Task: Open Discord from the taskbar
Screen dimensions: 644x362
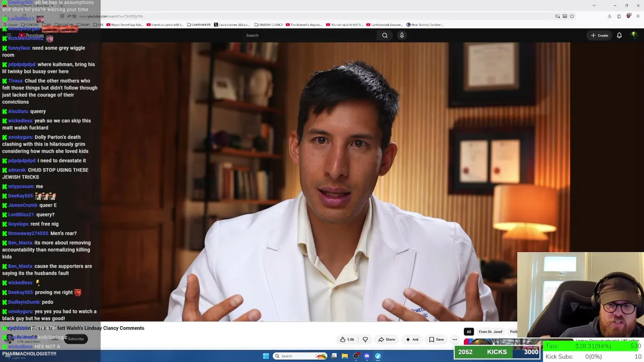Action: (x=367, y=356)
